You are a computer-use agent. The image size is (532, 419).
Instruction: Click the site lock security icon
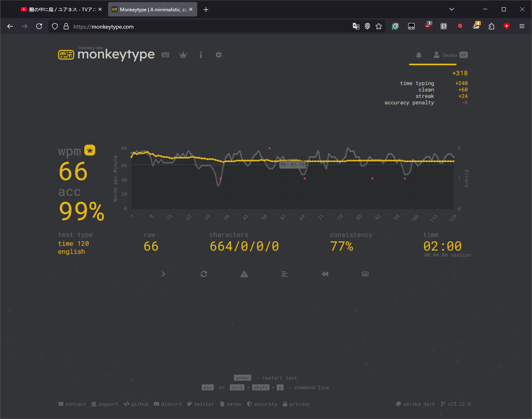[66, 26]
